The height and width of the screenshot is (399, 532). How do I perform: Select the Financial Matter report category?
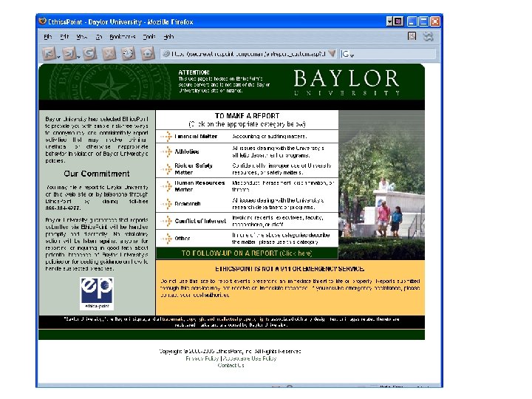point(196,137)
